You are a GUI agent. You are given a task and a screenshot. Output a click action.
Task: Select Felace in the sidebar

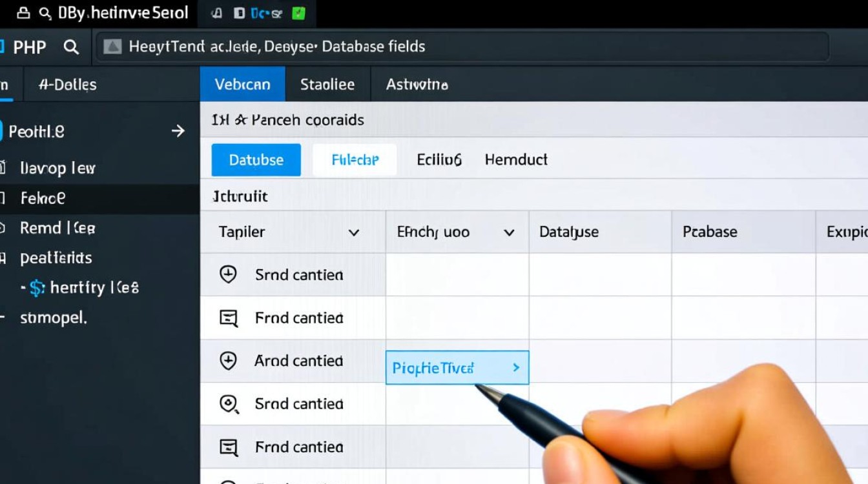(x=43, y=198)
